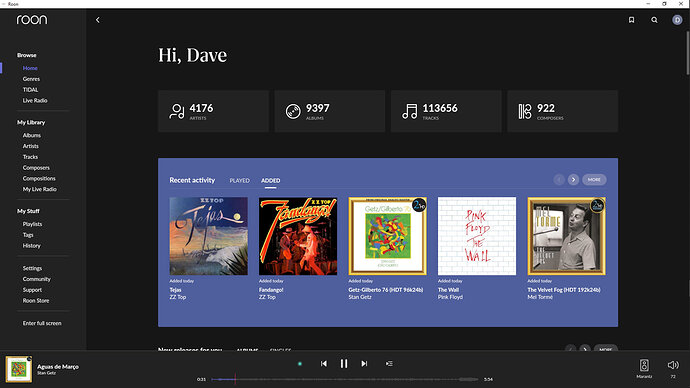Open the Albums count tile
Screen dimensions: 690x388
click(x=330, y=111)
